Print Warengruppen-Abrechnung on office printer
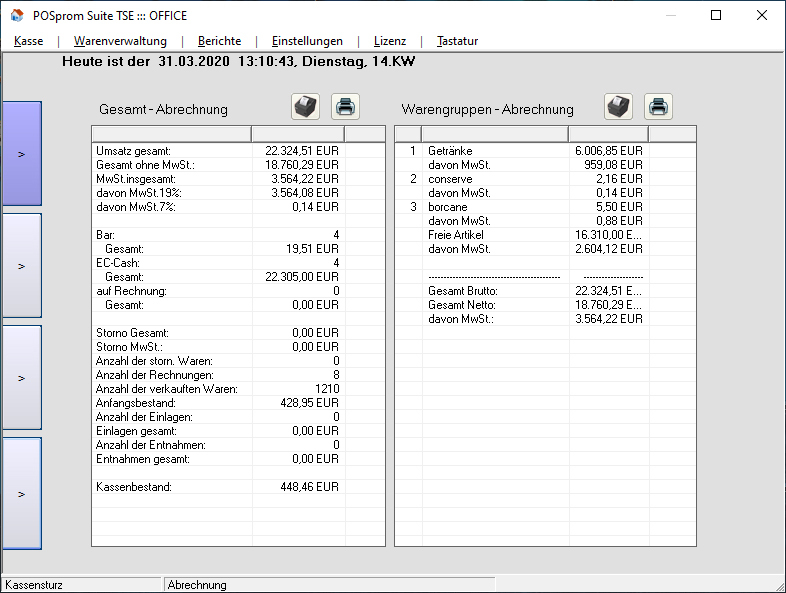786x593 pixels. tap(658, 107)
